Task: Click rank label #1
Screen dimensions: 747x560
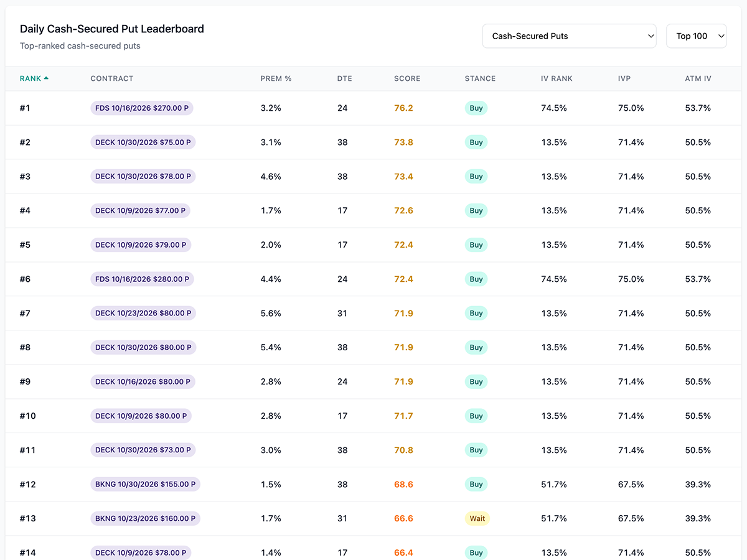Action: point(25,108)
